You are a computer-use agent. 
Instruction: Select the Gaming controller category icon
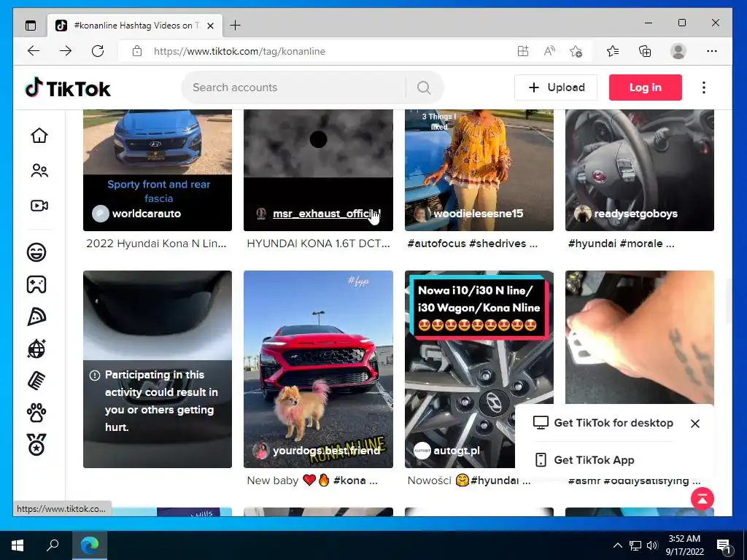[36, 284]
